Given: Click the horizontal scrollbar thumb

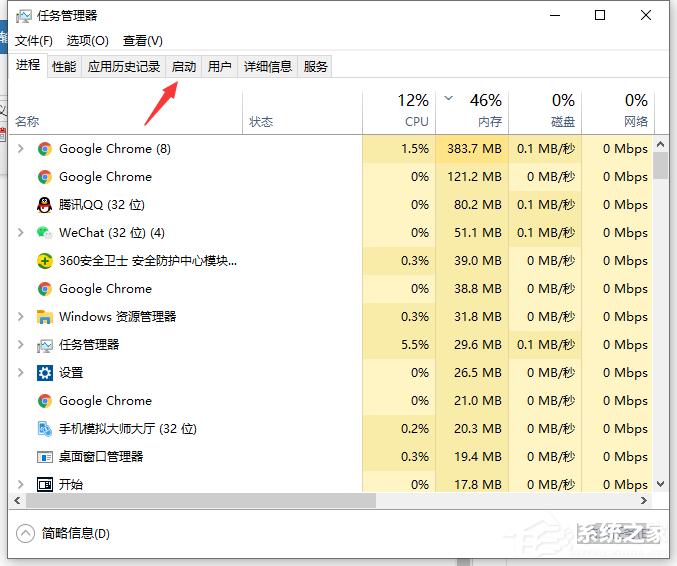Looking at the screenshot, I should (201, 500).
